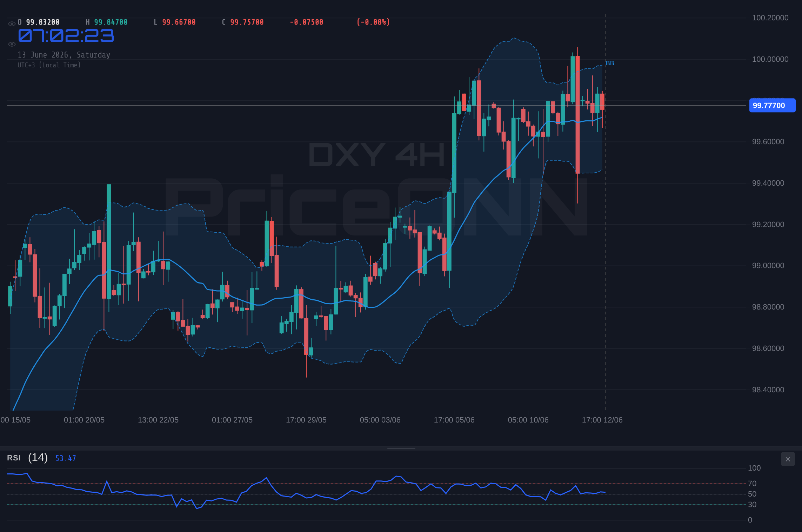Screen dimensions: 802x532
Task: Click the RSI (14) indicator title
Action: pyautogui.click(x=27, y=458)
